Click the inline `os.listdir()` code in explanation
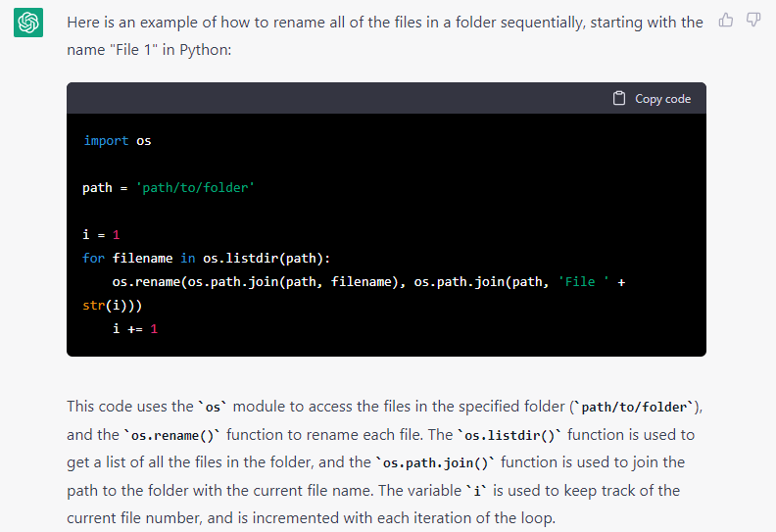This screenshot has height=532, width=776. [x=509, y=436]
